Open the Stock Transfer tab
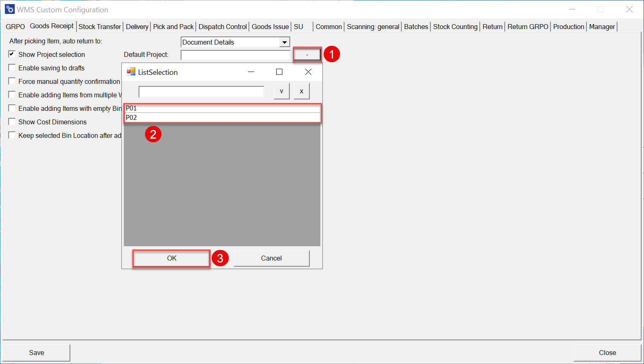This screenshot has height=364, width=644. (100, 27)
